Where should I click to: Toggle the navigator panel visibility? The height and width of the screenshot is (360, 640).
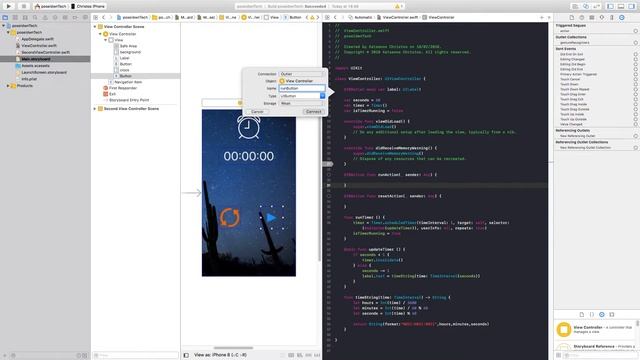click(x=610, y=6)
